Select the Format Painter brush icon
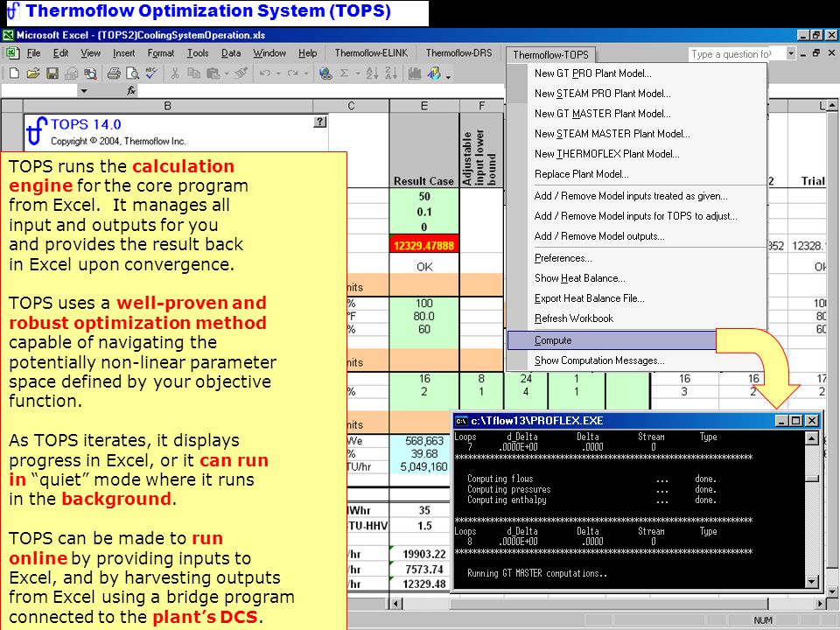This screenshot has height=630, width=840. (x=241, y=73)
